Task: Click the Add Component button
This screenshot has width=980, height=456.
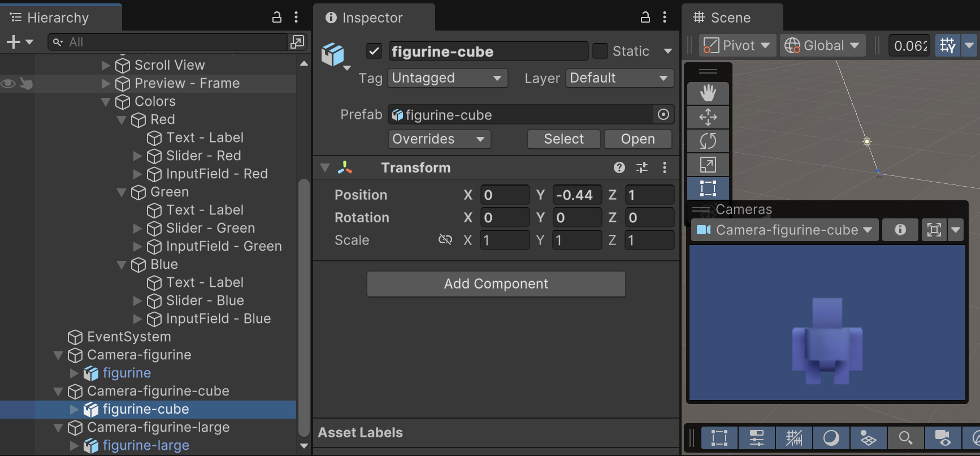Action: coord(496,284)
